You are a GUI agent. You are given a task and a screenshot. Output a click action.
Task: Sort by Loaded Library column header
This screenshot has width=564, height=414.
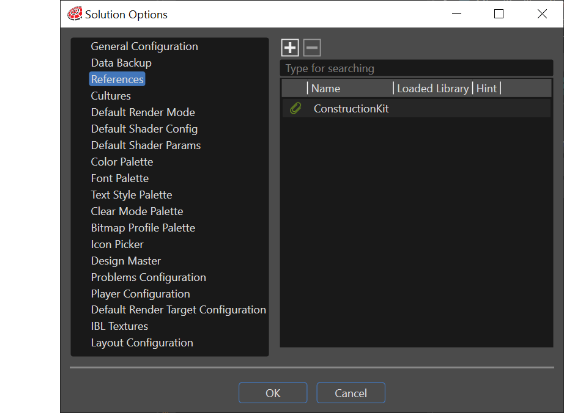click(433, 88)
